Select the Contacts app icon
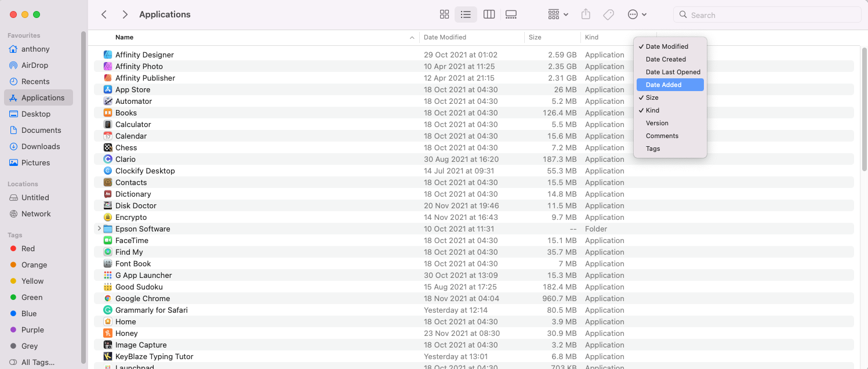Screen dimensions: 868x369 coord(108,182)
